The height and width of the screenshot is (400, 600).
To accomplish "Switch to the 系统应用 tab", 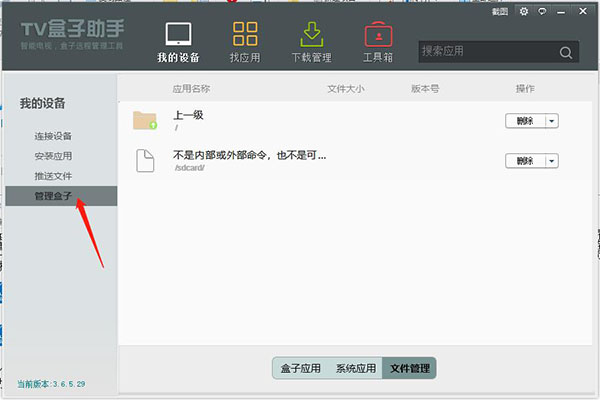I will click(x=356, y=368).
